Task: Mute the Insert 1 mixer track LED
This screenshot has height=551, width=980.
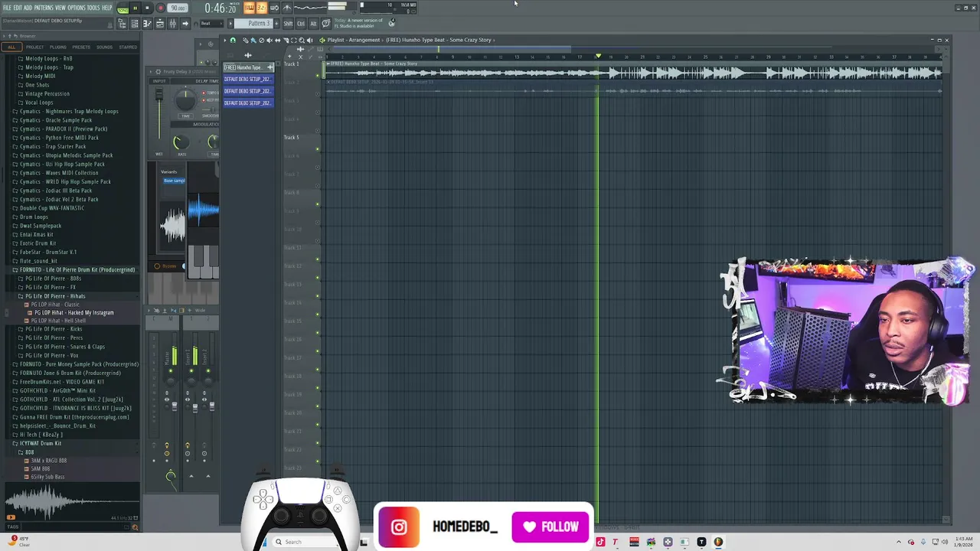Action: pyautogui.click(x=191, y=371)
